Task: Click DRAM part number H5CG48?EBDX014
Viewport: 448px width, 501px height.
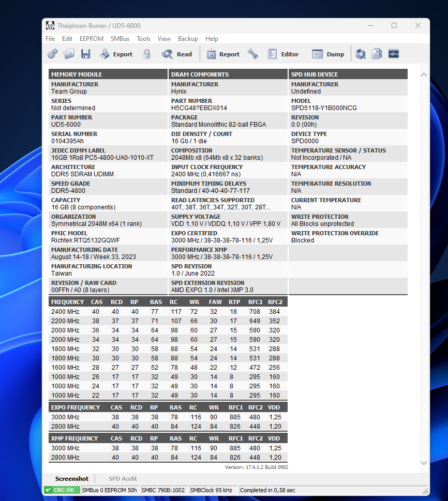Action: click(x=199, y=108)
